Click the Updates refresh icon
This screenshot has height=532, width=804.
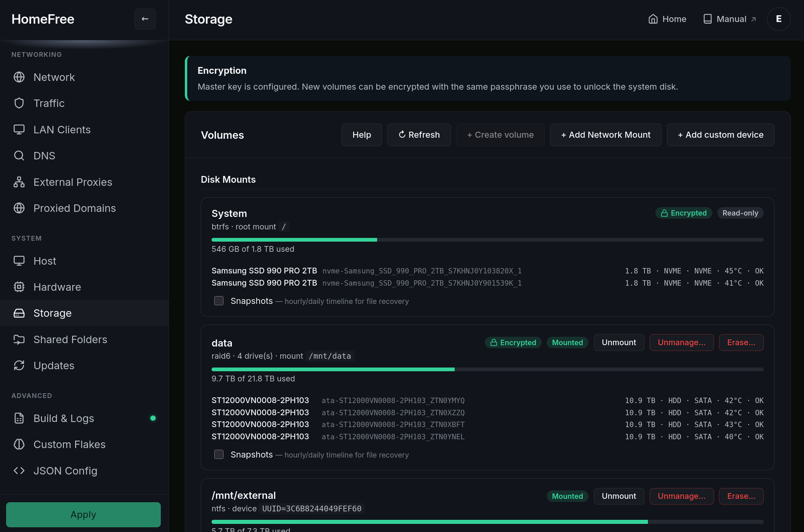19,365
